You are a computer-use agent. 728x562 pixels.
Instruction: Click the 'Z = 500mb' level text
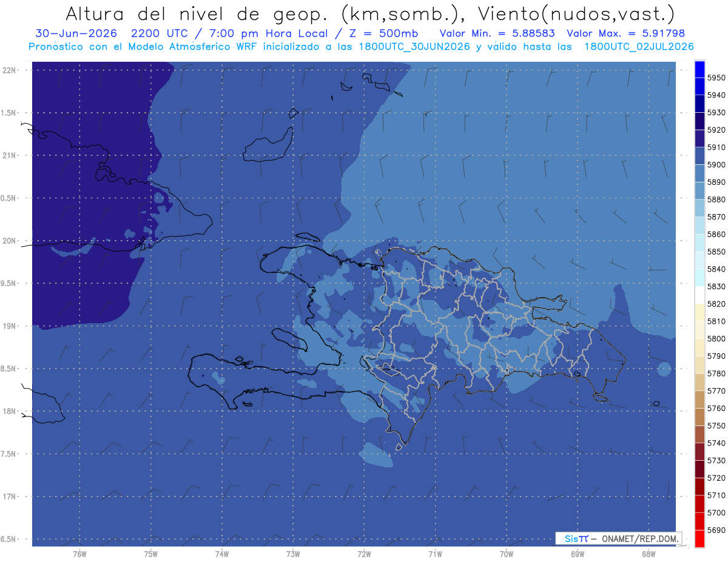coord(383,33)
